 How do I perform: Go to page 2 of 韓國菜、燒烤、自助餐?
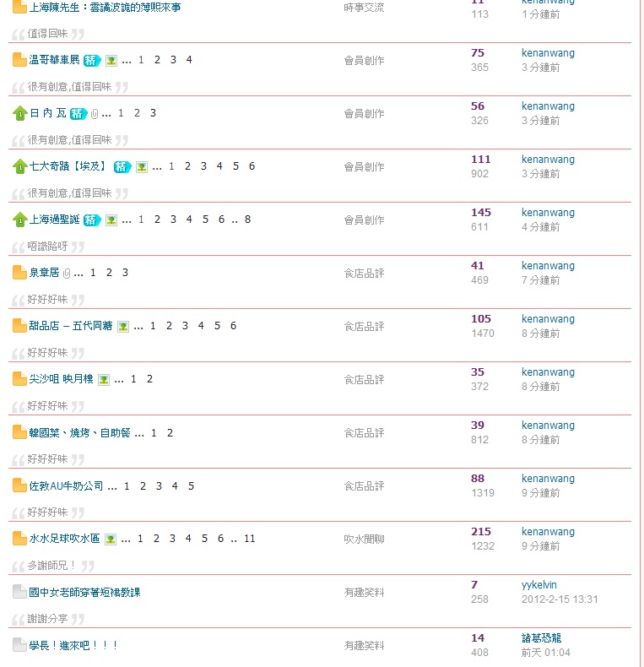pos(170,432)
